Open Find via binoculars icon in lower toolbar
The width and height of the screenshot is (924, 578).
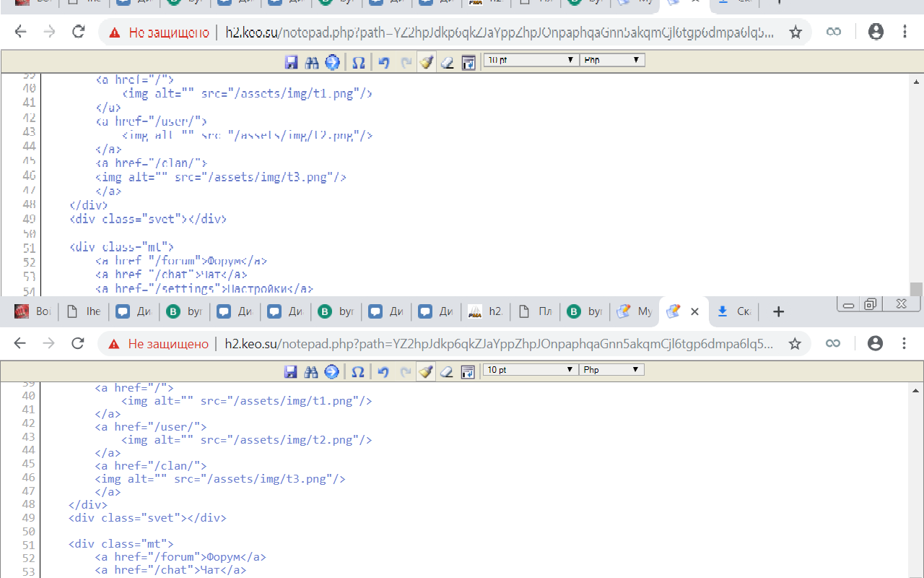(x=311, y=371)
